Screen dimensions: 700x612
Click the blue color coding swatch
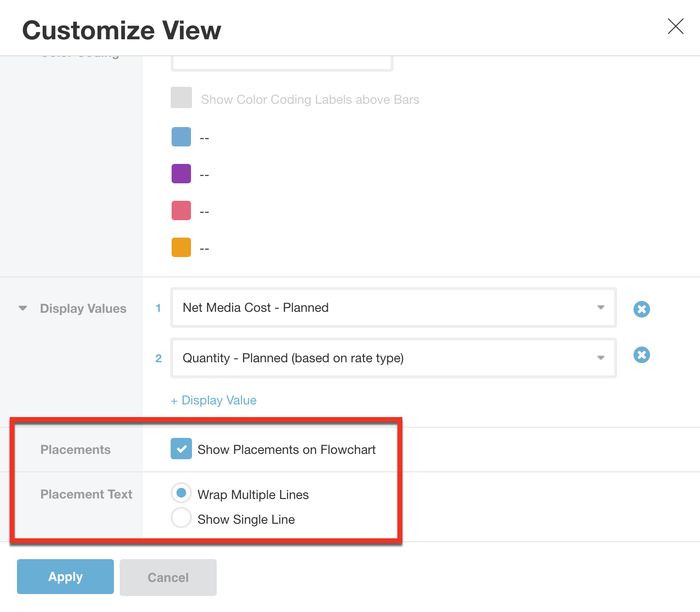pos(181,137)
